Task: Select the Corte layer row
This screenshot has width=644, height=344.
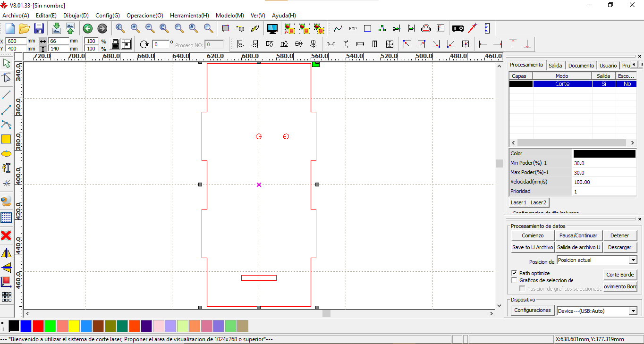Action: (573, 84)
